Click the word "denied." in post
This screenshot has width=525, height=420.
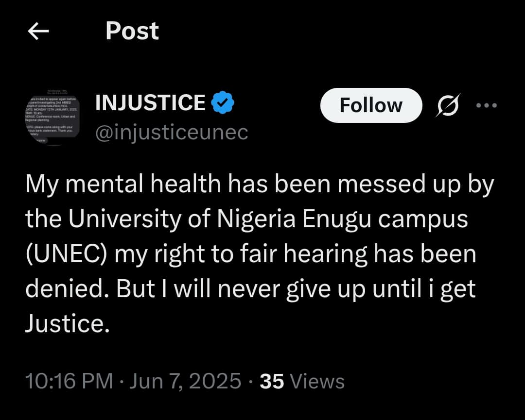[66, 289]
